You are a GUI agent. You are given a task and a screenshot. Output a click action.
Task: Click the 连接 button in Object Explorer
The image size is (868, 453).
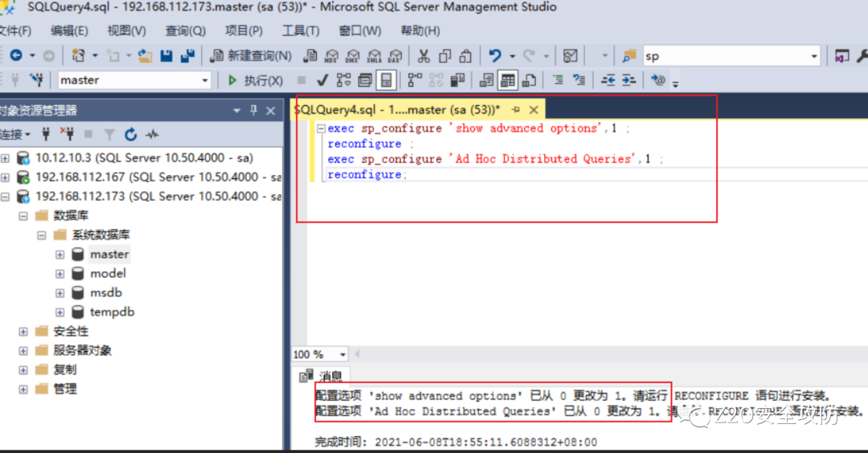(x=15, y=134)
